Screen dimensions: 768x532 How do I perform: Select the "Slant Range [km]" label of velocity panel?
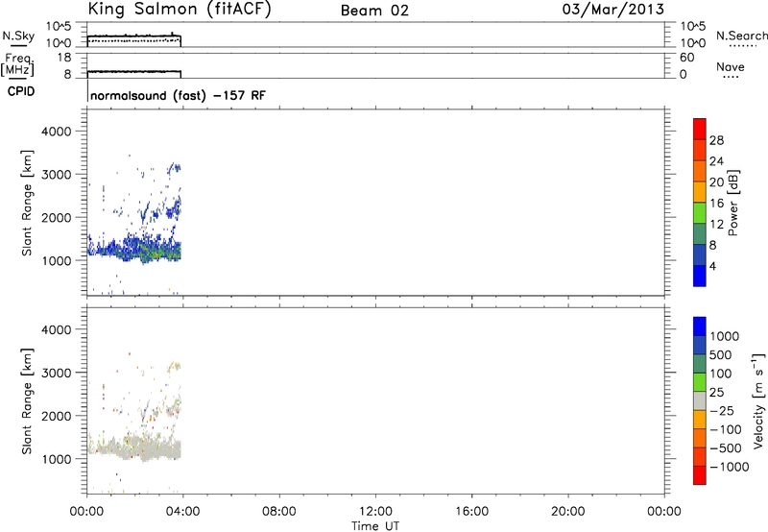coord(27,401)
